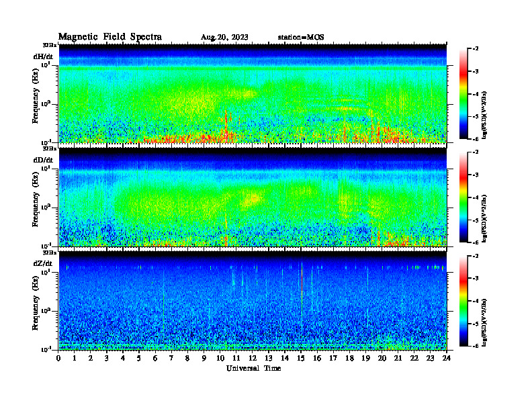Click the hour "18" tick label on time axis
Image resolution: width=532 pixels, height=411 pixels.
(x=349, y=358)
